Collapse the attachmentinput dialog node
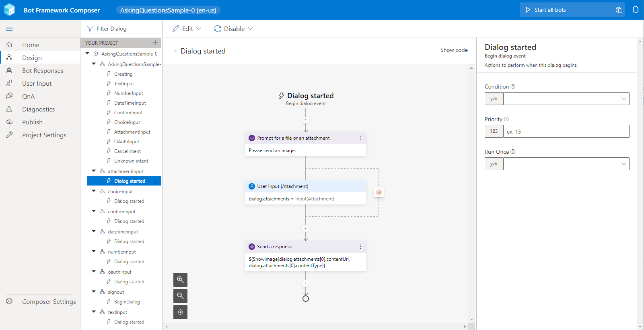The width and height of the screenshot is (644, 330). point(94,171)
